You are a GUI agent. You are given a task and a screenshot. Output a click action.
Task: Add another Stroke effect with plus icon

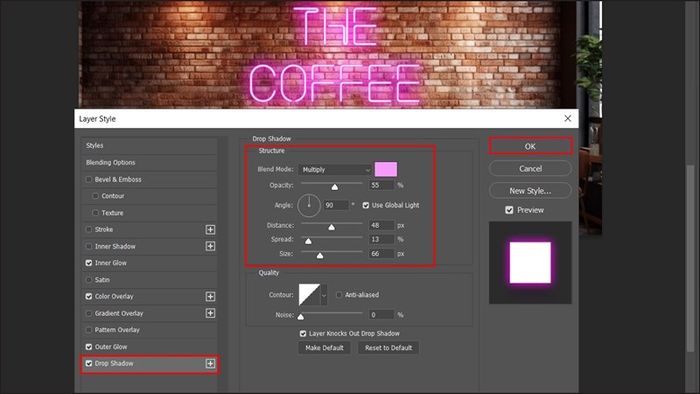(210, 229)
